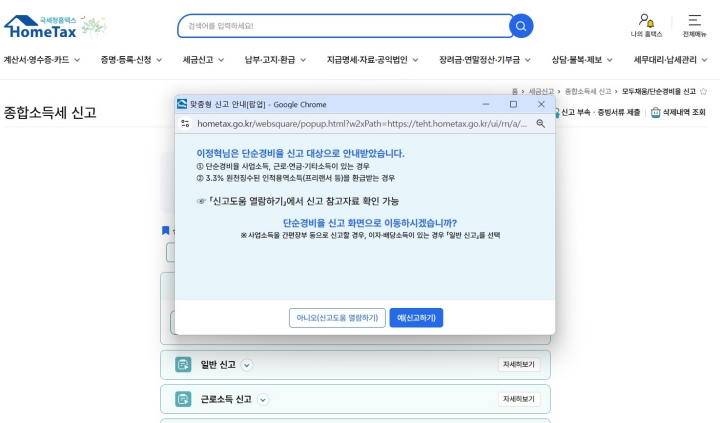This screenshot has height=423, width=720.
Task: Open 세금신고 menu
Action: tap(203, 60)
